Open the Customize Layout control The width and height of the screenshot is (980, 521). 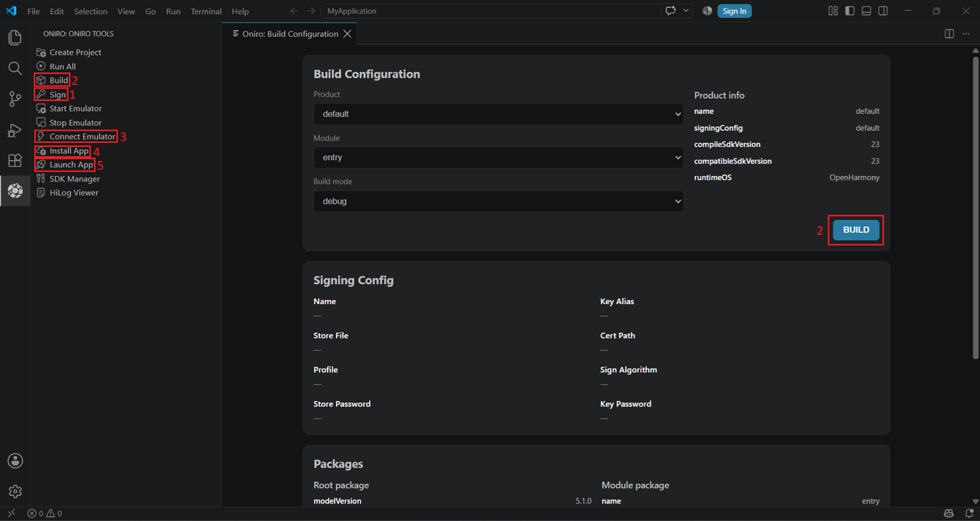833,11
